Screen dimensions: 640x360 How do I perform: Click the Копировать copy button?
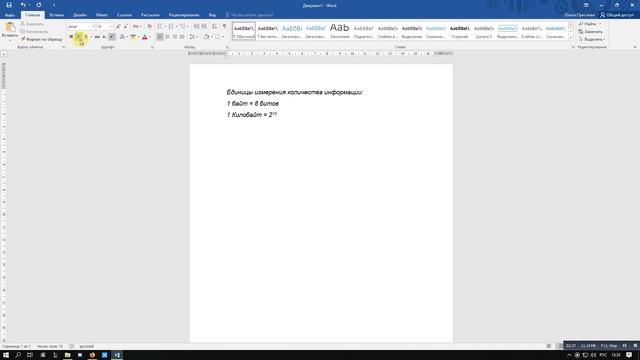click(34, 31)
